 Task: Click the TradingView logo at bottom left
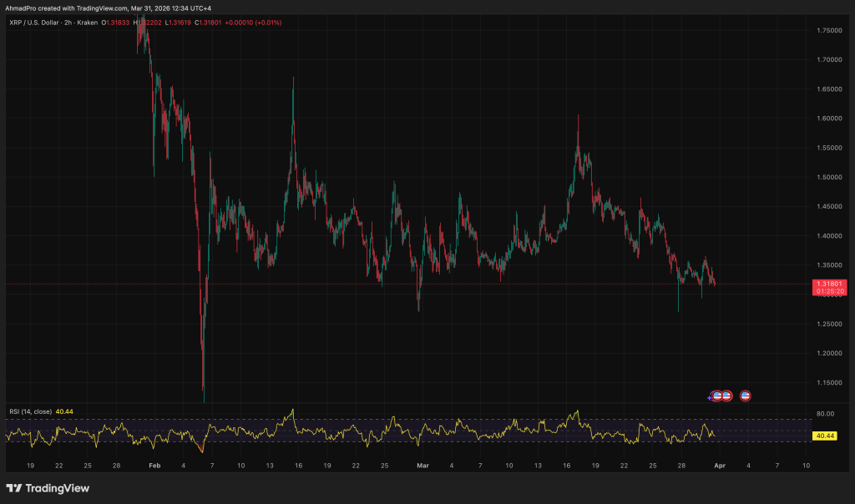pyautogui.click(x=48, y=488)
